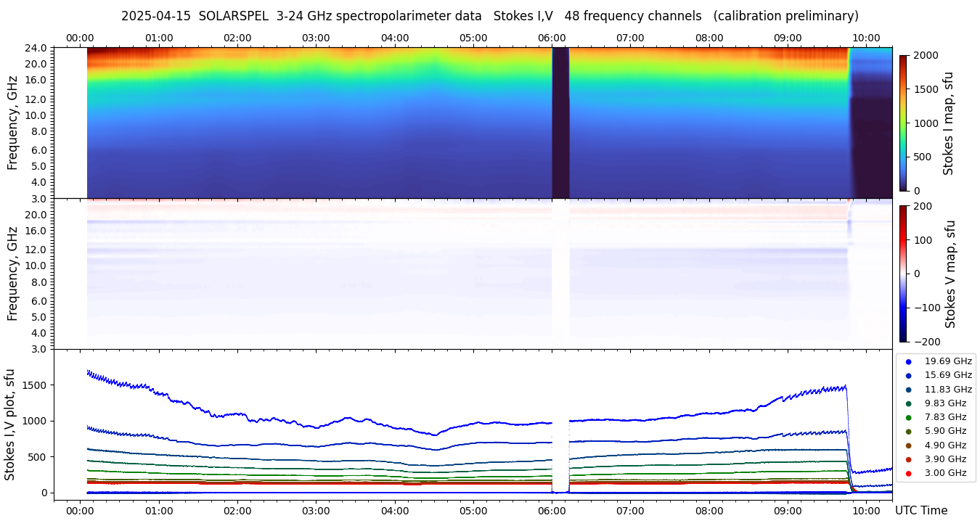
Task: Click the Stokes I map colorbar
Action: [903, 123]
